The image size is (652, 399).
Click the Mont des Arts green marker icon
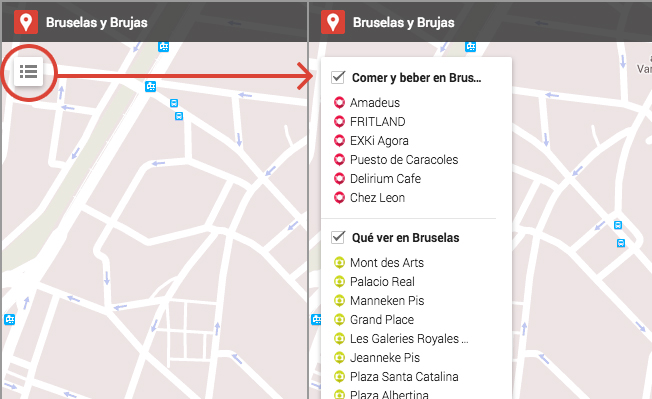coord(339,263)
